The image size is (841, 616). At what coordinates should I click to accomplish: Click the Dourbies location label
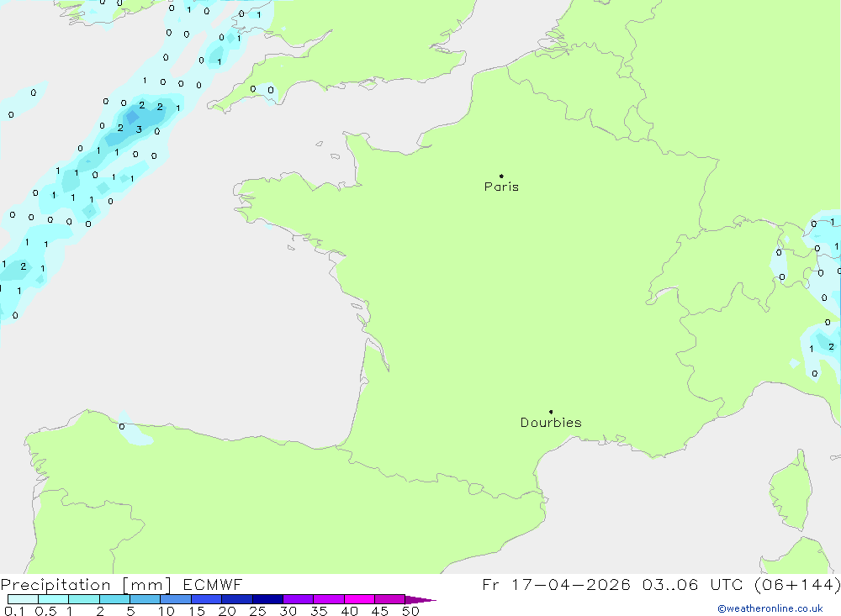pos(551,423)
